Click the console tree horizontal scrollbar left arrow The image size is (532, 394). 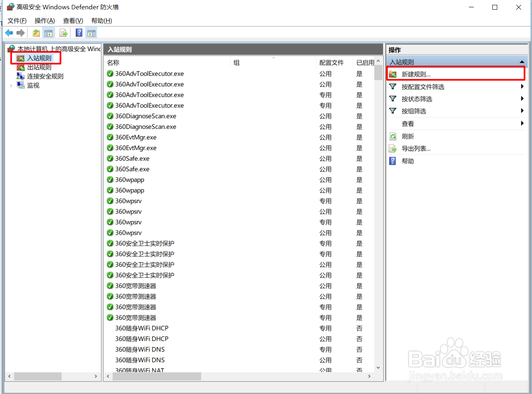click(9, 376)
